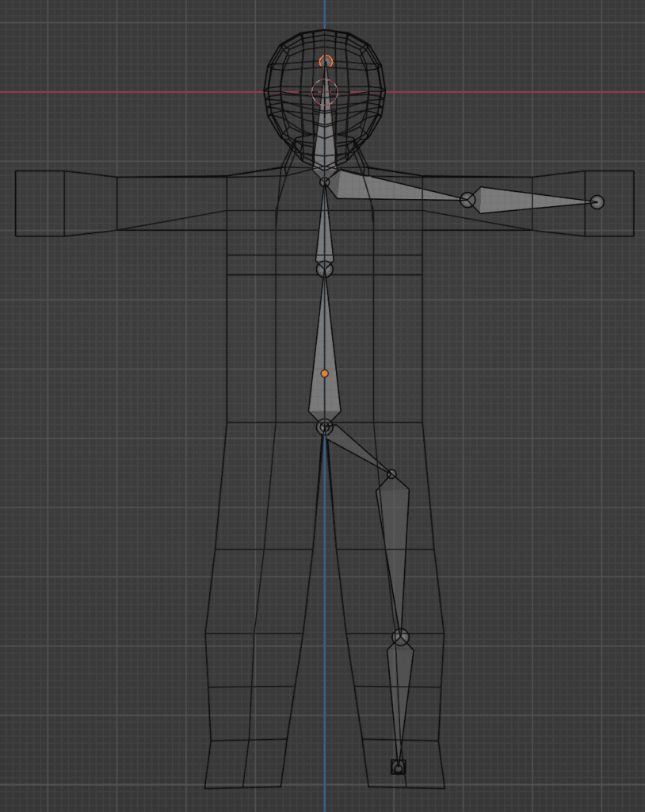
Task: Select the head bone inside the skull
Action: coord(325,131)
